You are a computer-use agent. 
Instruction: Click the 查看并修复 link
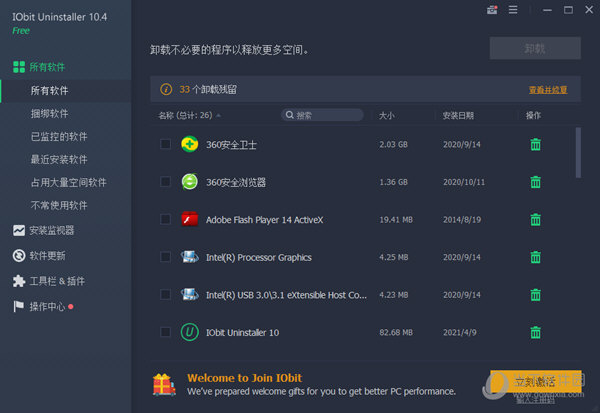tap(548, 90)
